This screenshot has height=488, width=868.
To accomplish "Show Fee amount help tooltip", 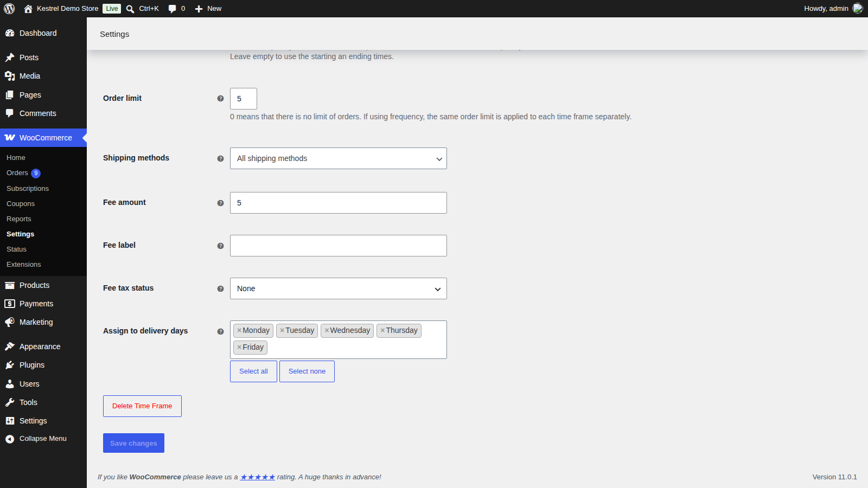I will [220, 203].
